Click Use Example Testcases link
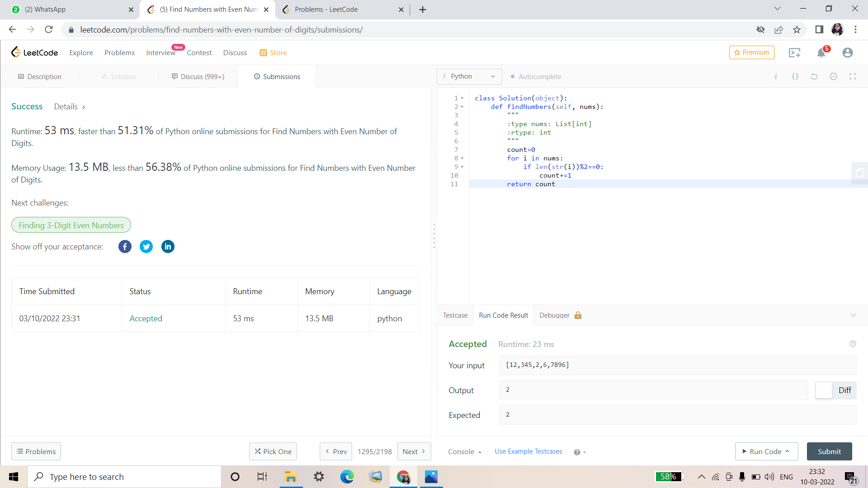 pyautogui.click(x=528, y=451)
